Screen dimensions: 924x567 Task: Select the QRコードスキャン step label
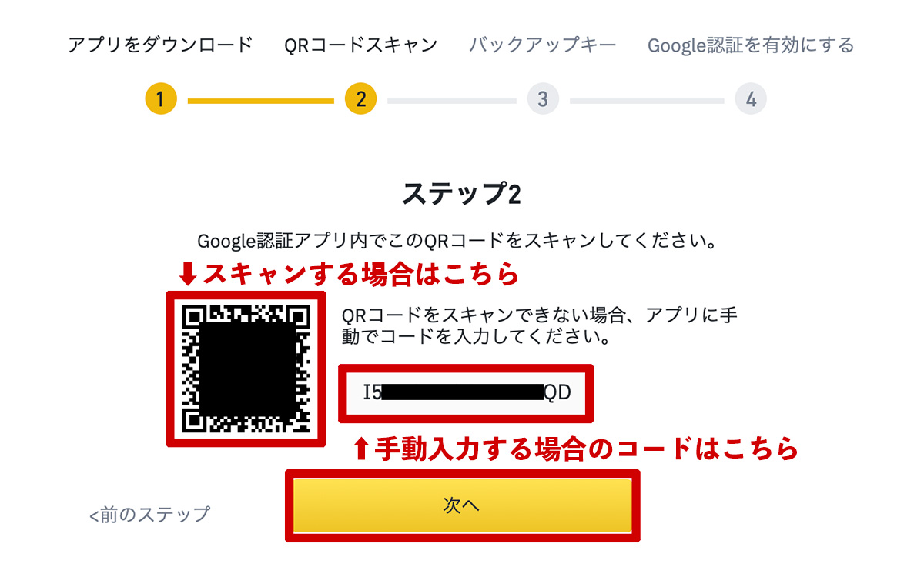click(361, 45)
